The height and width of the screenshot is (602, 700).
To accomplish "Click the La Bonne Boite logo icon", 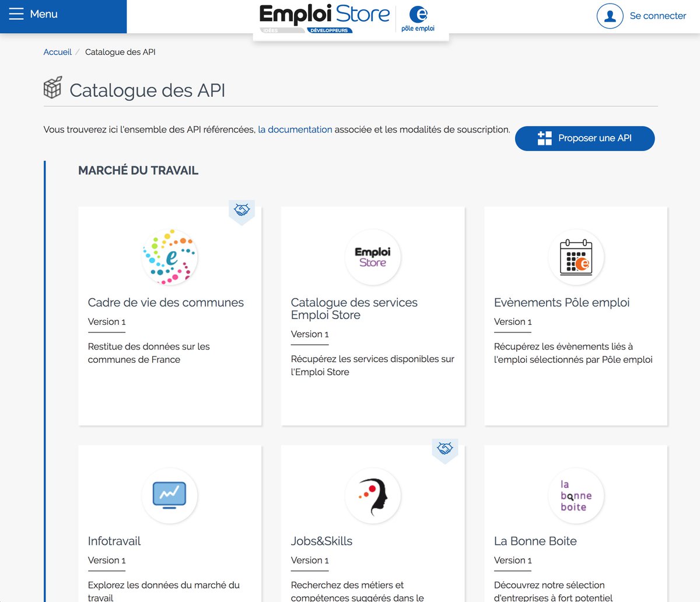I will (x=576, y=496).
